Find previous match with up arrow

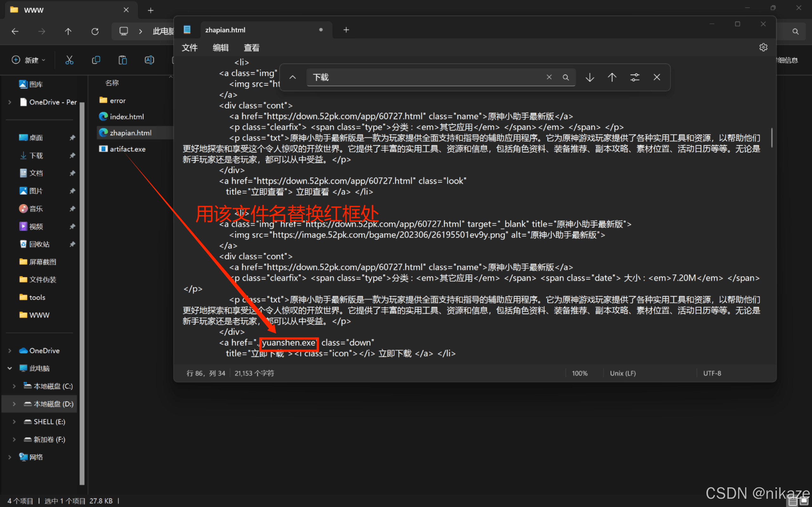click(612, 77)
